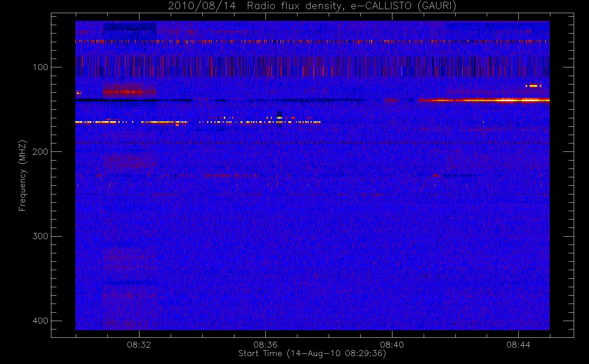The height and width of the screenshot is (364, 589).
Task: Click the 08:40 time tick label
Action: click(392, 345)
